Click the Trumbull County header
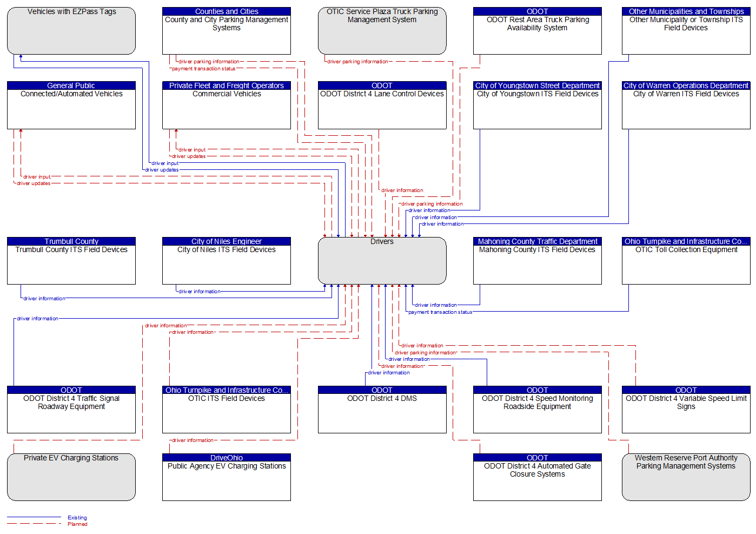756x534 pixels. tap(71, 241)
